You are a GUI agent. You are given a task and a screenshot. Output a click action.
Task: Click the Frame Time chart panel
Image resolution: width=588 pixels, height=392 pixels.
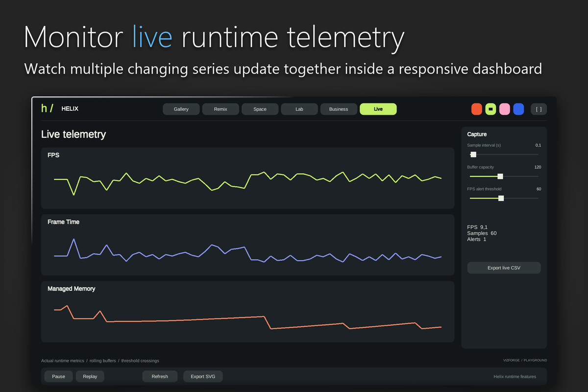pyautogui.click(x=248, y=245)
